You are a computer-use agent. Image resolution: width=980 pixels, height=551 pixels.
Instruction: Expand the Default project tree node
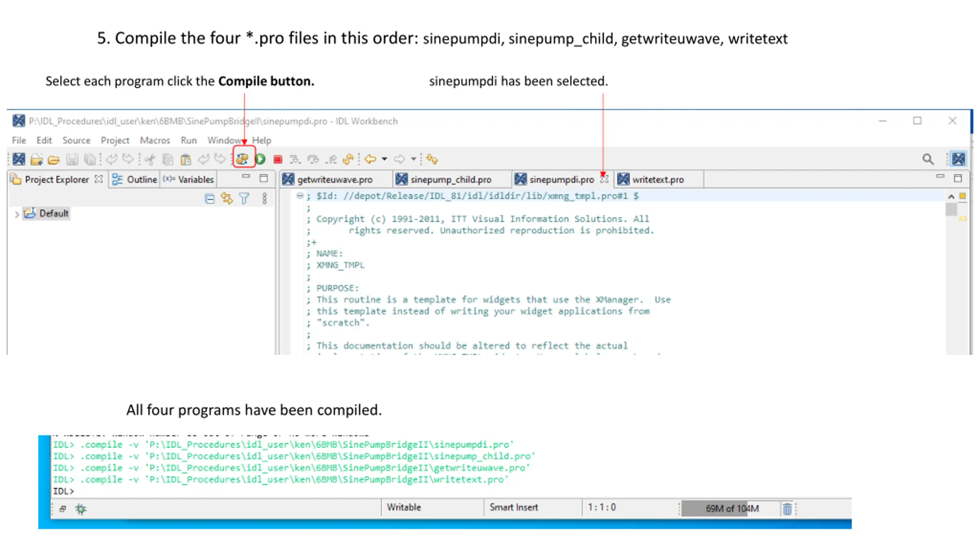tap(16, 214)
